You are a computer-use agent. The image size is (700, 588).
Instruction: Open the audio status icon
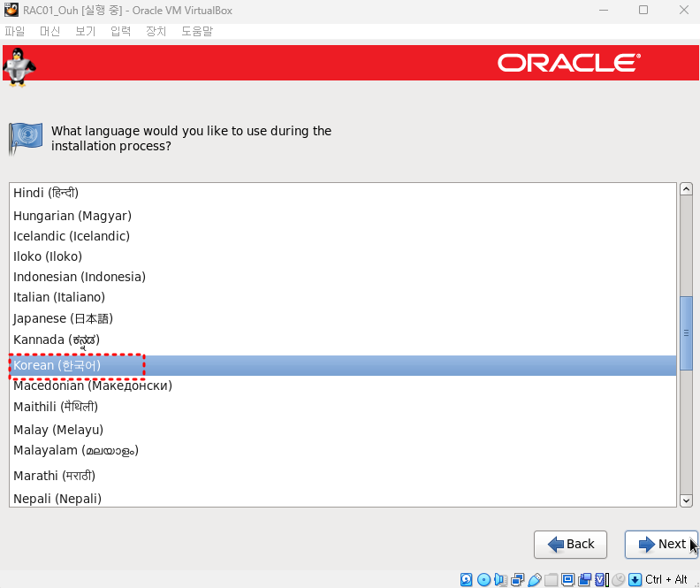pos(500,579)
